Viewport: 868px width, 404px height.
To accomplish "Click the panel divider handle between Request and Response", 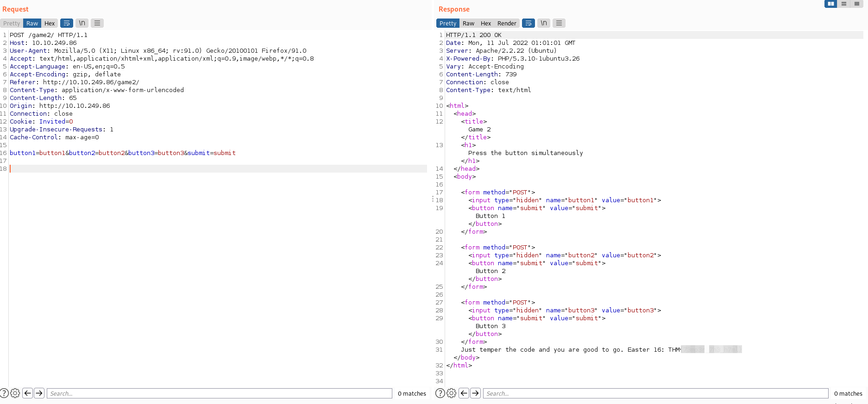I will tap(433, 199).
